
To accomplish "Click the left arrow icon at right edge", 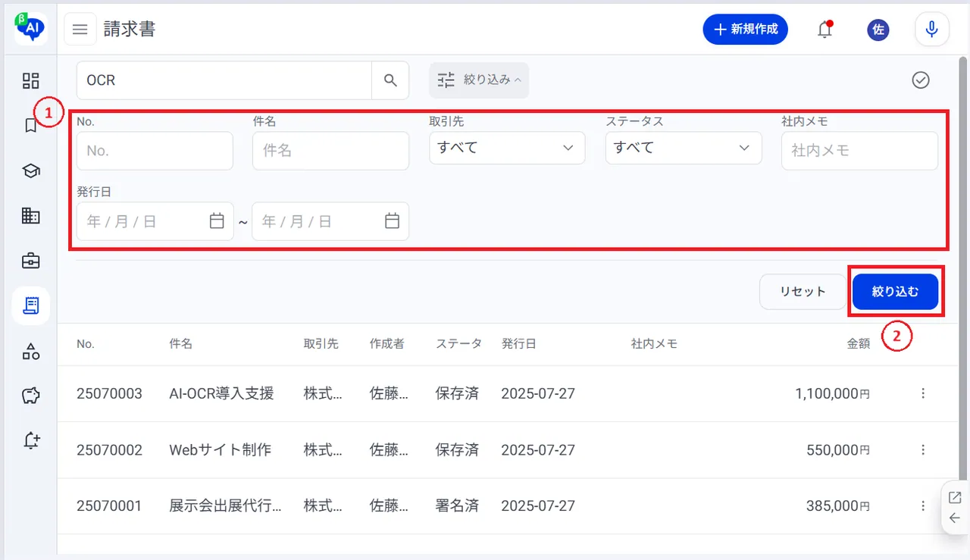I will point(955,518).
